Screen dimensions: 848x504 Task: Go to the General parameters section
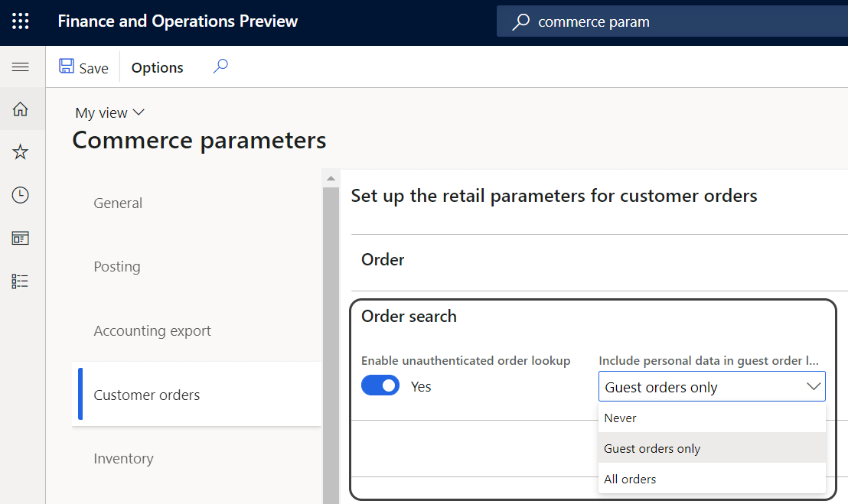[x=118, y=203]
